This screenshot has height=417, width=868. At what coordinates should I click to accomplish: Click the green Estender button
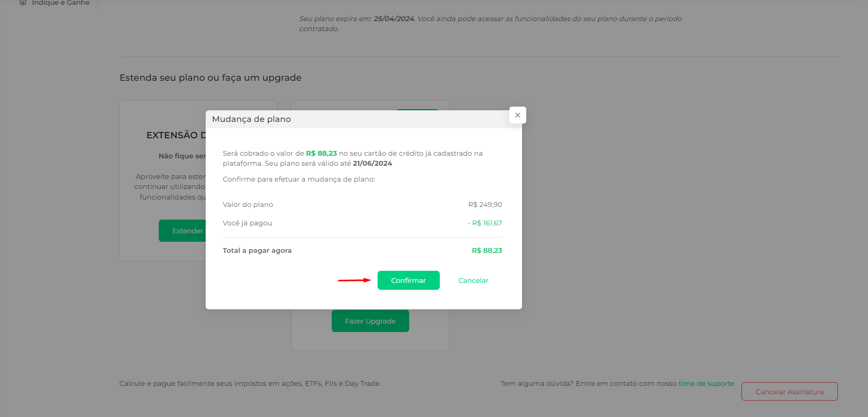[182, 231]
